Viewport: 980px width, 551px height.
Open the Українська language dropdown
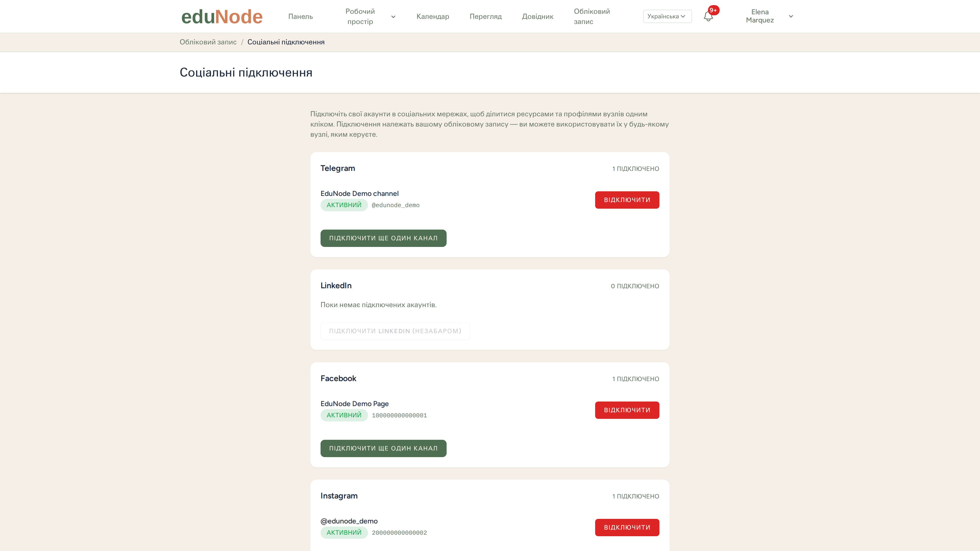(667, 16)
